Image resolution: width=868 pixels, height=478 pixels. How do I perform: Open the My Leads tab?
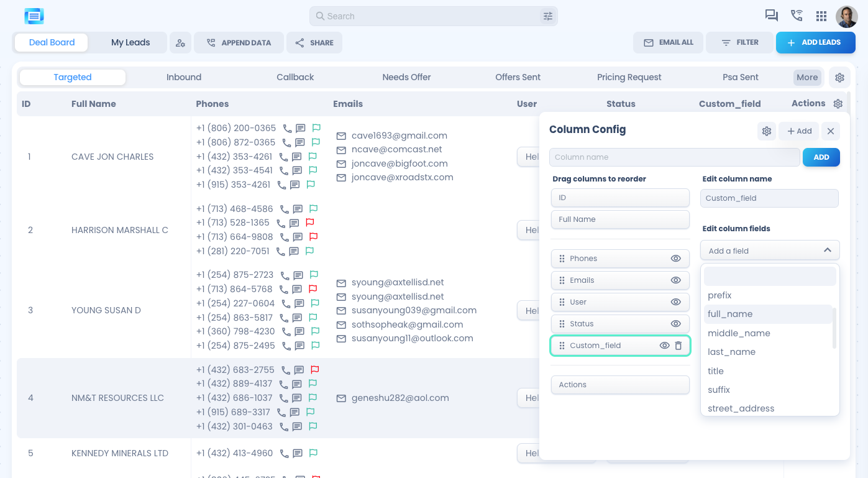click(130, 43)
